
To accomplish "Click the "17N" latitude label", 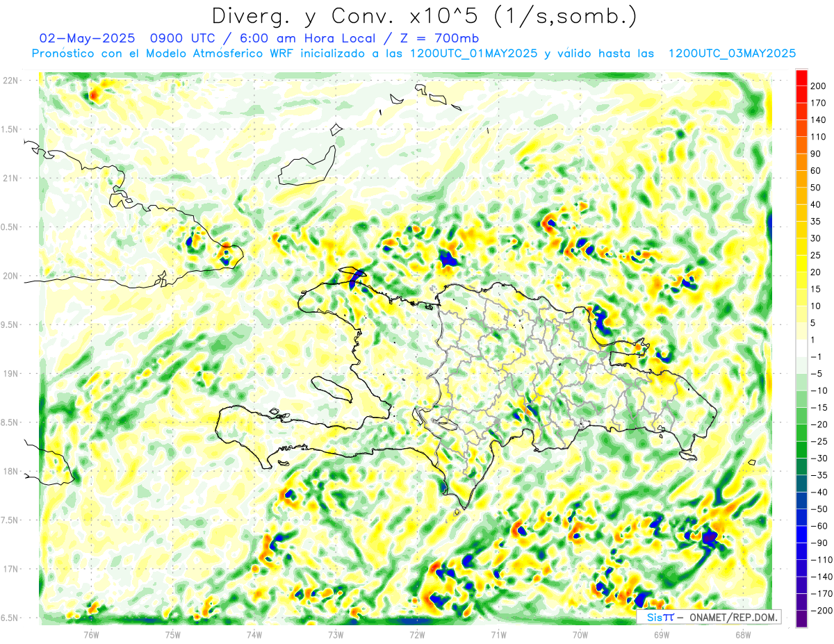I will [x=10, y=569].
